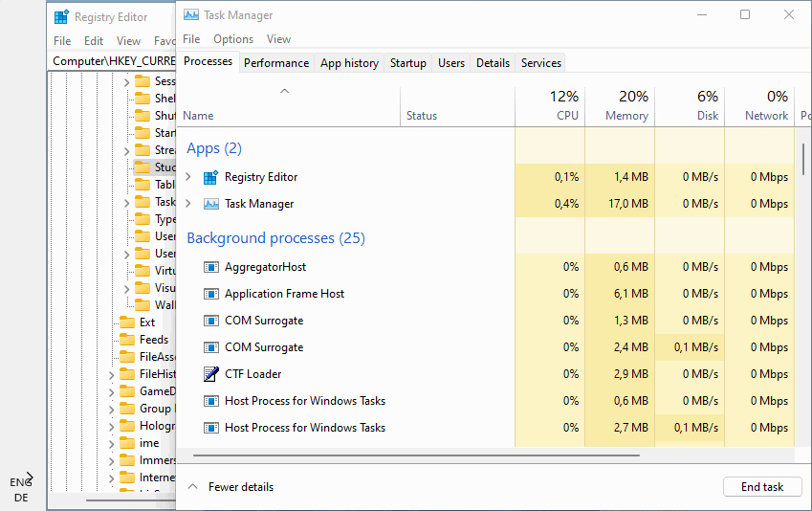This screenshot has height=511, width=812.
Task: Click the ENG DE language indicator
Action: coord(21,490)
